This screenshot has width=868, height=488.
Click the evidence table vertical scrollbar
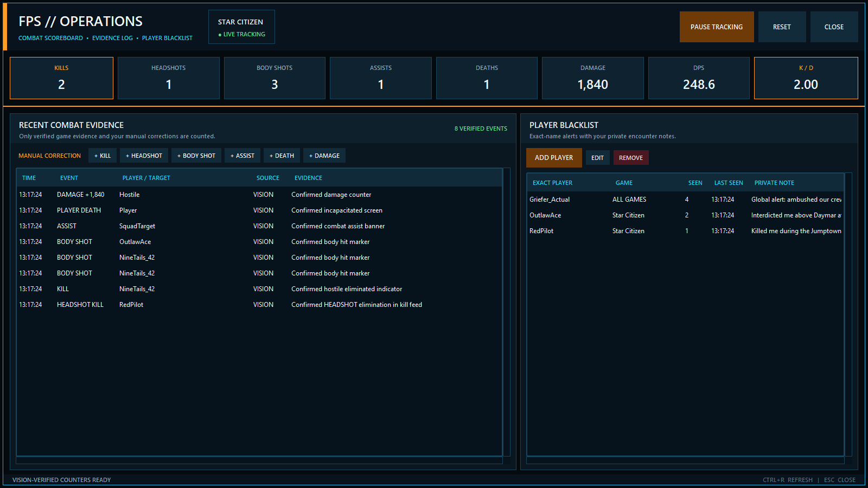coord(507,312)
